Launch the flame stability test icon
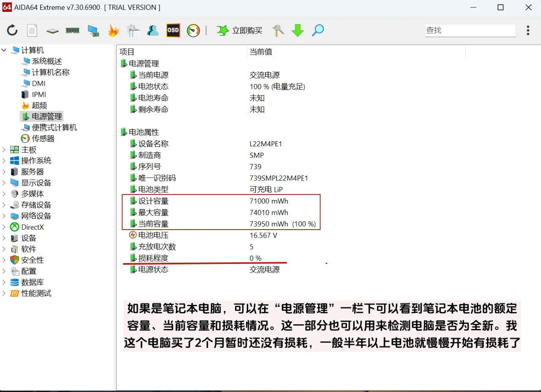Screen dimensions: 541x392 pos(113,30)
